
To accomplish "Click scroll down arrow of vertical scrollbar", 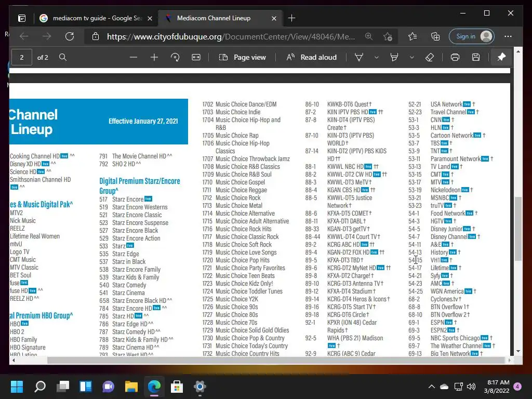I will pos(518,351).
